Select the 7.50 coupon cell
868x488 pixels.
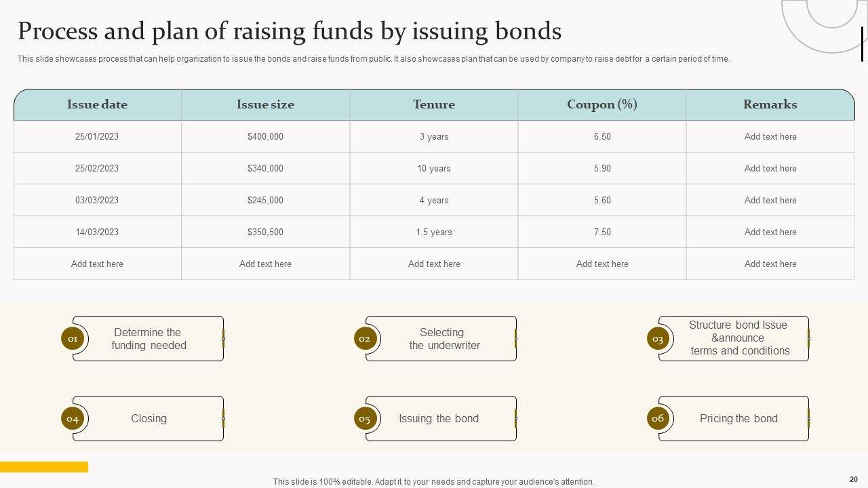pyautogui.click(x=602, y=232)
